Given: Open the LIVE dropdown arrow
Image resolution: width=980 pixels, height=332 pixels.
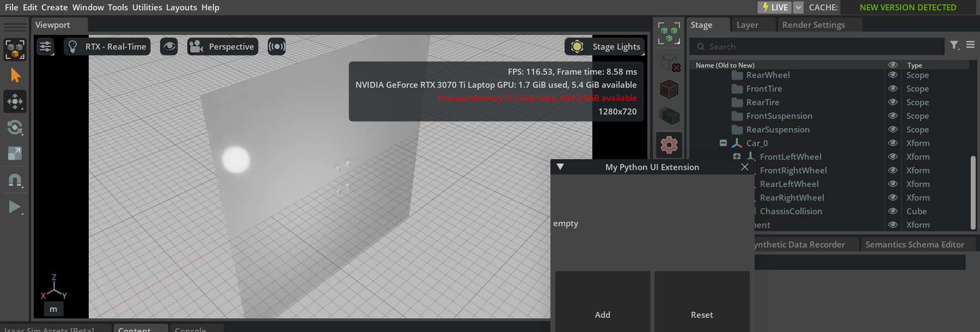Looking at the screenshot, I should 798,8.
